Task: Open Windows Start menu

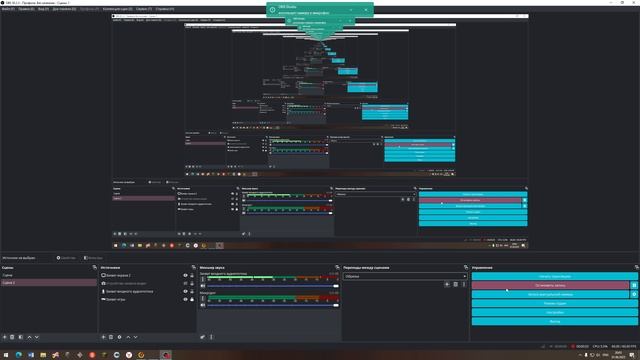Action: (x=6, y=355)
